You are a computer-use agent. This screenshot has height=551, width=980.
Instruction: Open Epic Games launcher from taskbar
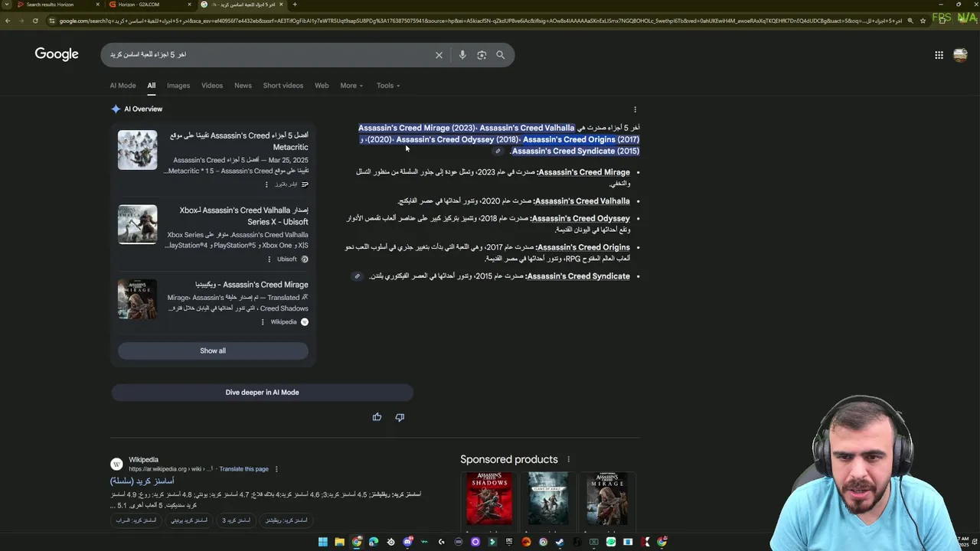click(x=509, y=542)
